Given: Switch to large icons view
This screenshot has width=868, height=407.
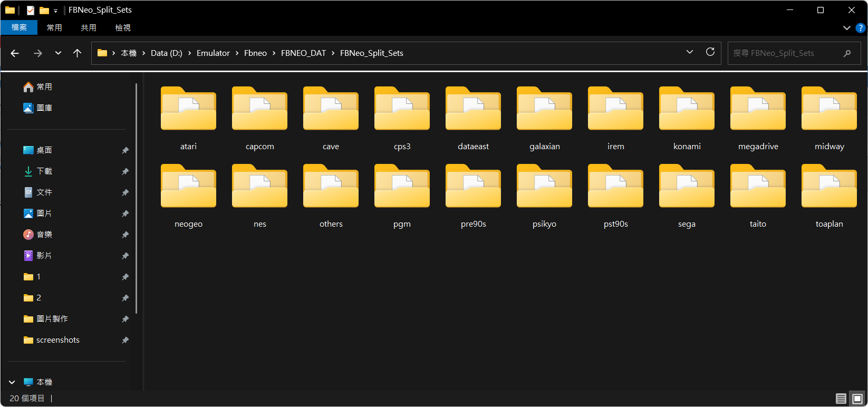Looking at the screenshot, I should [x=857, y=399].
